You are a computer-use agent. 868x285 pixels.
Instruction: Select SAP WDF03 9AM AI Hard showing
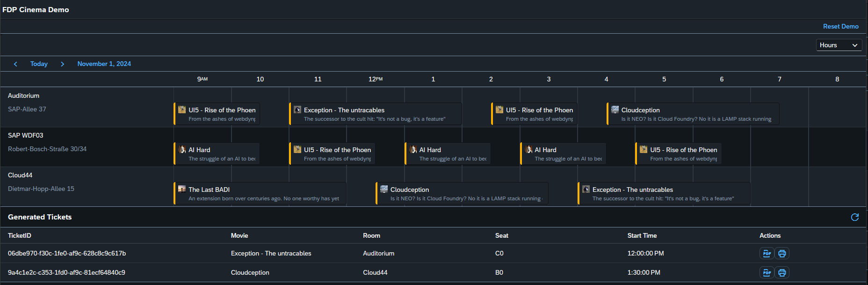(217, 153)
